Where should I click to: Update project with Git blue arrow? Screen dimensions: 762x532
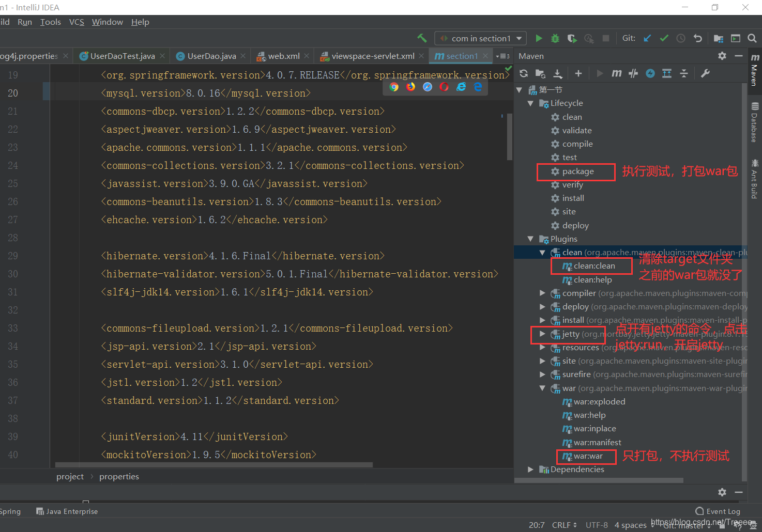[x=647, y=38]
